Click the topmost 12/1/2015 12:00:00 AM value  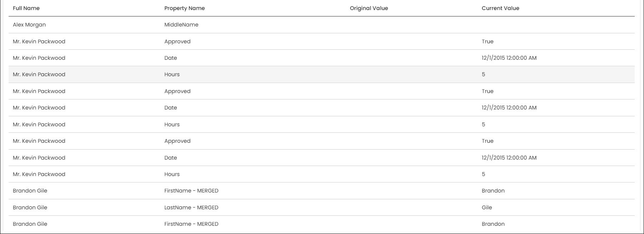tap(509, 58)
